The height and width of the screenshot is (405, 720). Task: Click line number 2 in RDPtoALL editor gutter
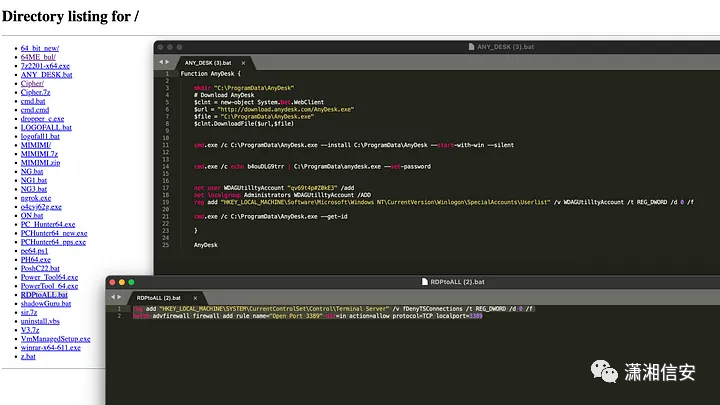click(x=119, y=316)
